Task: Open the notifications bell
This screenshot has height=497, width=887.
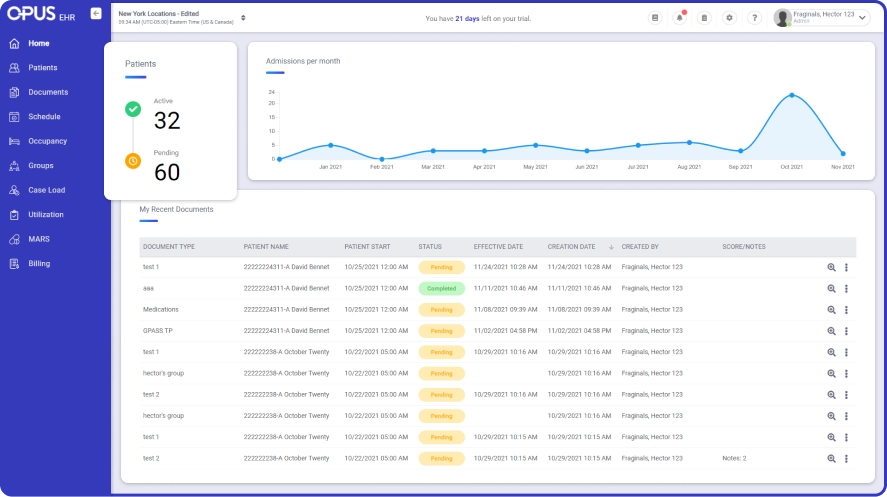Action: click(x=679, y=18)
